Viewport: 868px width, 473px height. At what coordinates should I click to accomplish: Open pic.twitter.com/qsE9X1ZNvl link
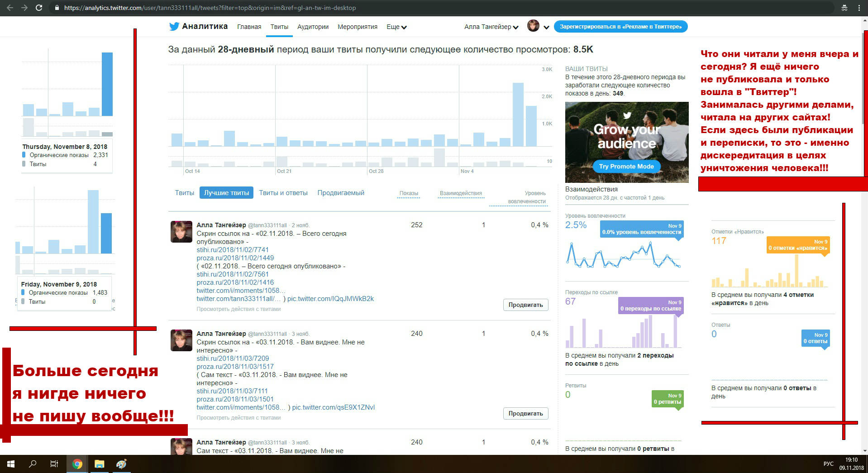point(334,407)
